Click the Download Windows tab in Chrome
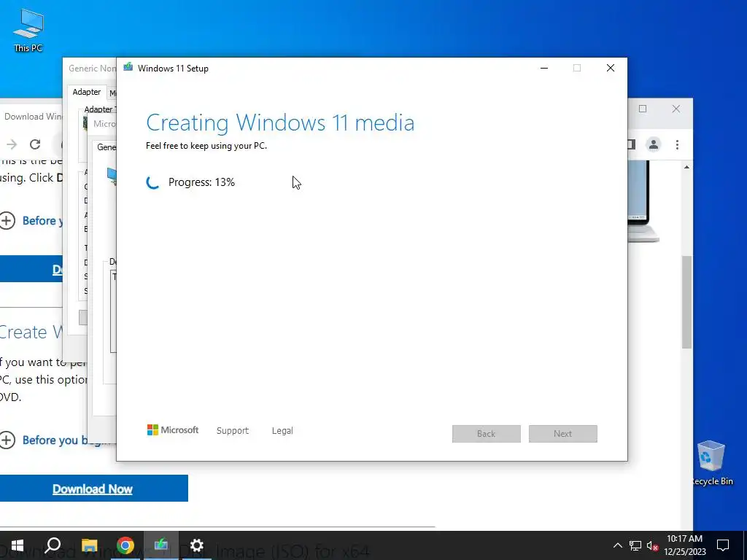Screen dimensions: 747x560 pos(33,117)
